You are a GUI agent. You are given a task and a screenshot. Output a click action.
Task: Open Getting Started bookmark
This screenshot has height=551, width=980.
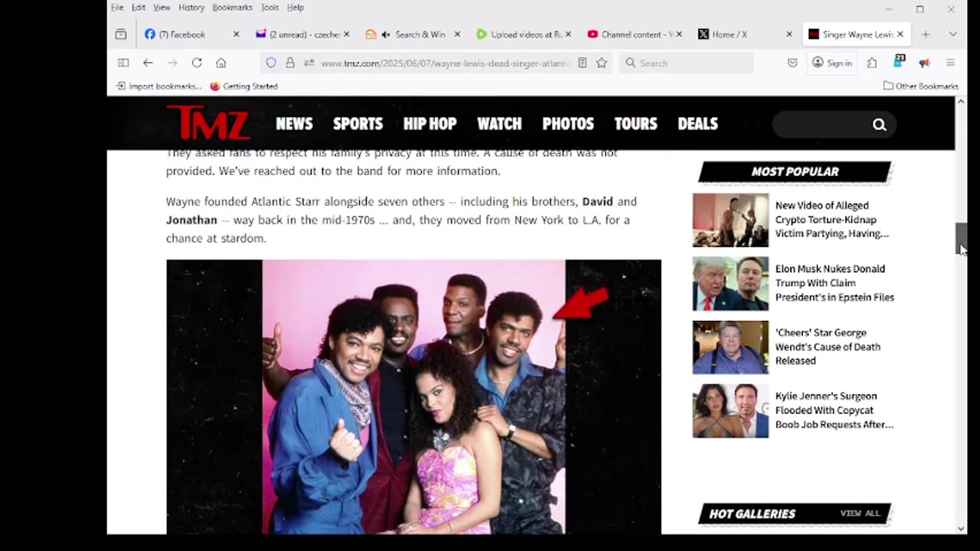[x=243, y=86]
